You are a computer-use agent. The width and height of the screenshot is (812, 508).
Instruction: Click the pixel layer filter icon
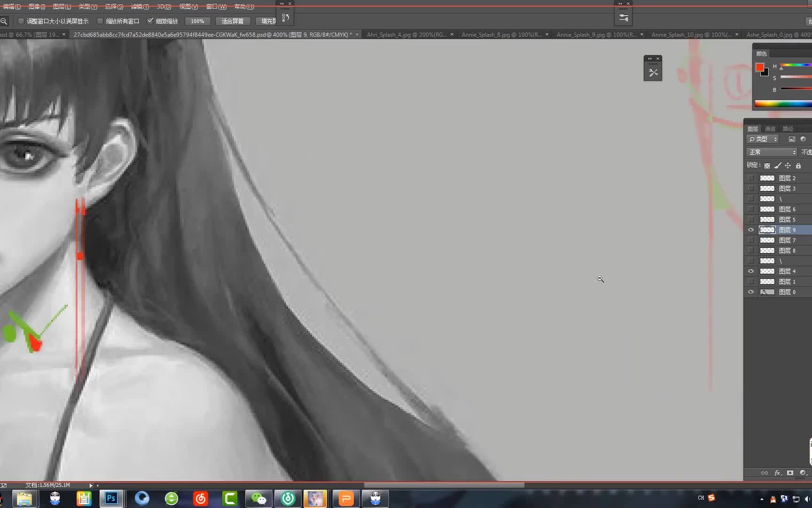[x=792, y=139]
